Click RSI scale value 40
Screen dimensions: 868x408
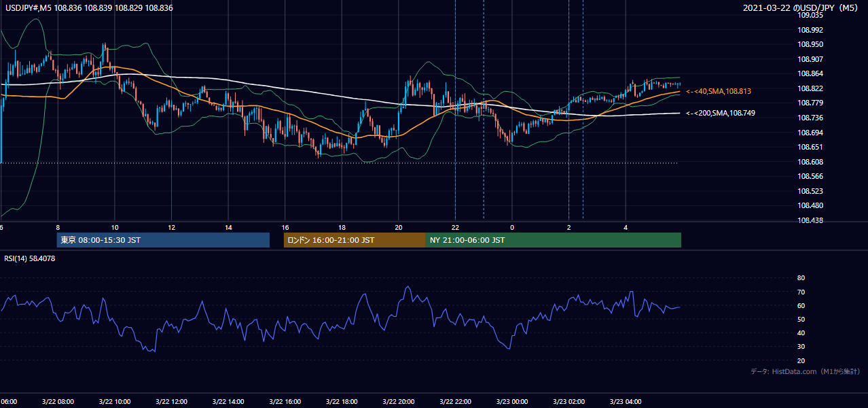(x=801, y=333)
